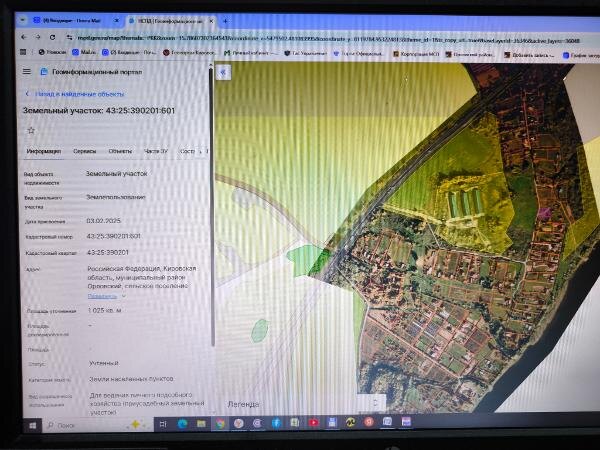Viewport: 600px width, 450px height.
Task: Open Task View on the taskbar
Action: [x=163, y=424]
